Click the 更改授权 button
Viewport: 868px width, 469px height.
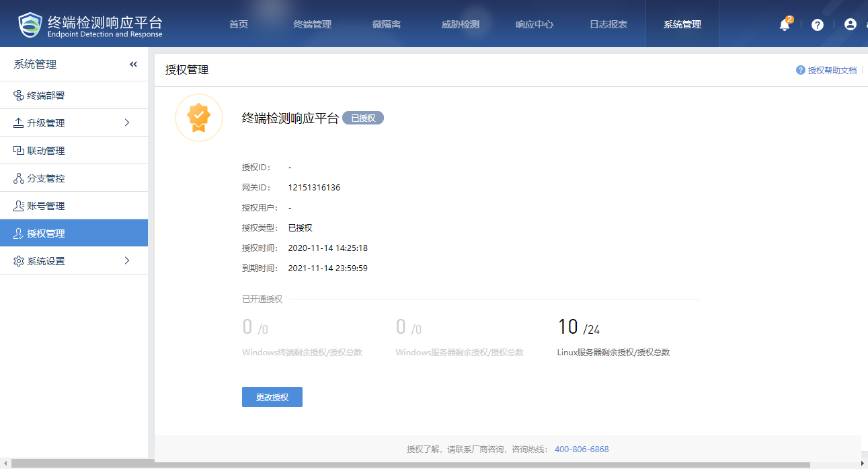tap(272, 397)
